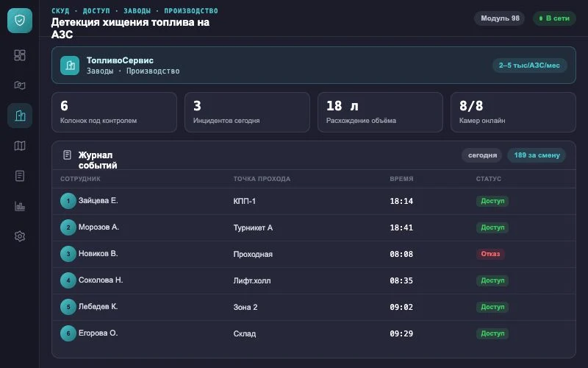Click the shield logo in the sidebar

(x=20, y=21)
